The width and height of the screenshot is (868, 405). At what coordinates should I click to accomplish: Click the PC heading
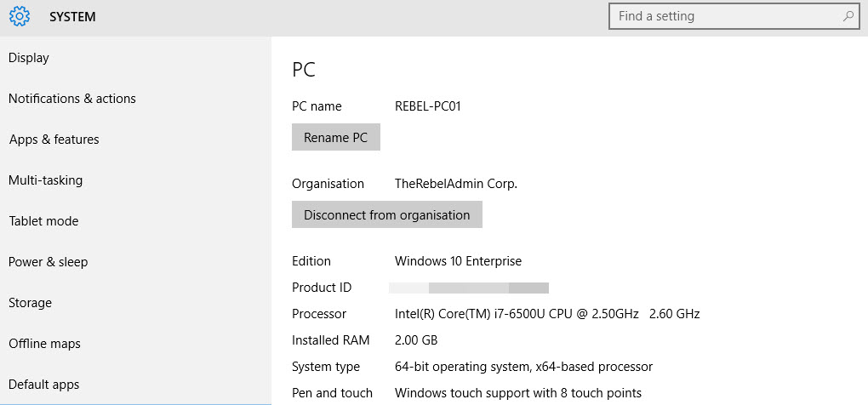[x=304, y=71]
